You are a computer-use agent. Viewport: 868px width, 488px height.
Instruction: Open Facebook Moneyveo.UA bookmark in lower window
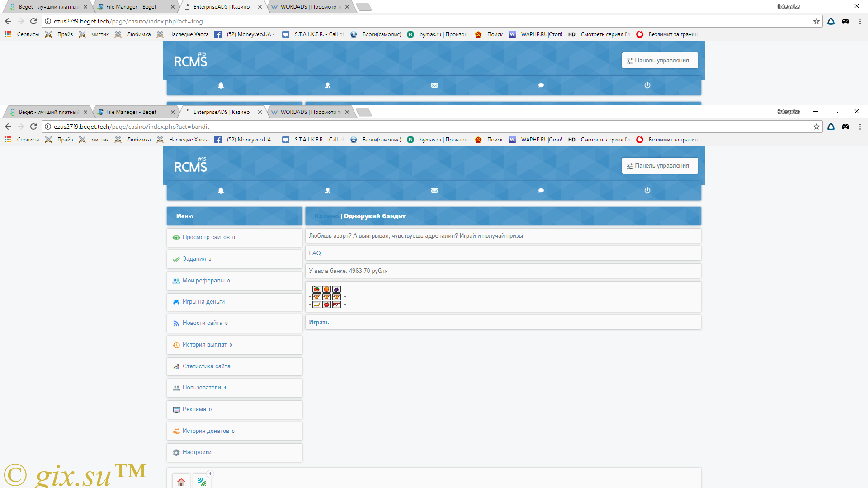[x=245, y=140]
